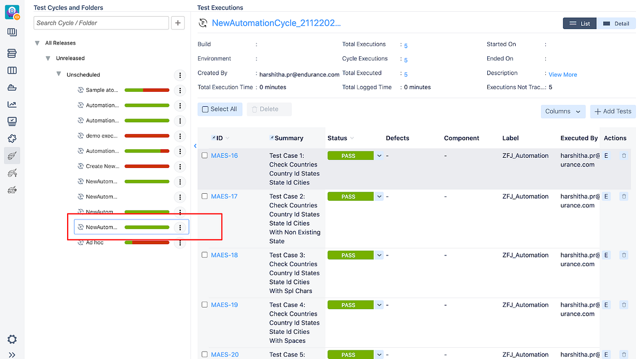Image resolution: width=644 pixels, height=359 pixels.
Task: Tick the checkbox for MAES-19
Action: pos(204,305)
